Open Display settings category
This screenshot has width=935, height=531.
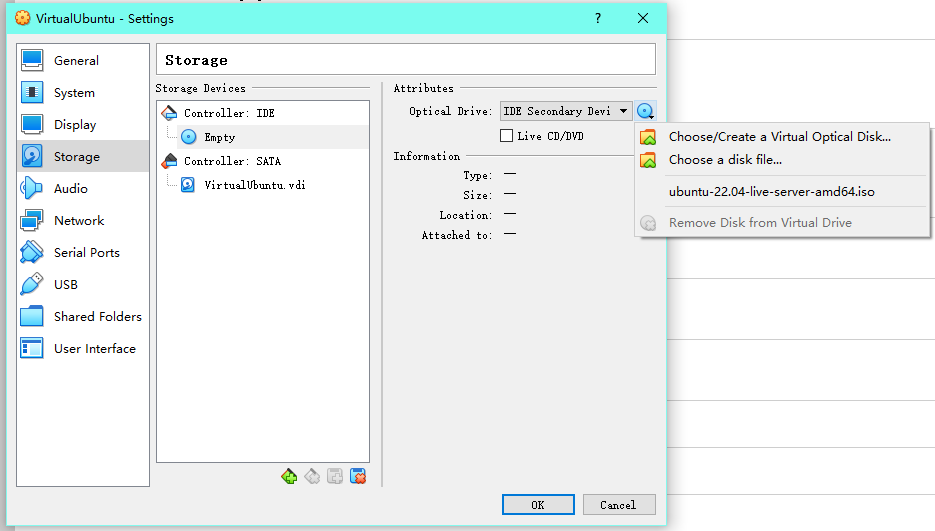[x=83, y=125]
